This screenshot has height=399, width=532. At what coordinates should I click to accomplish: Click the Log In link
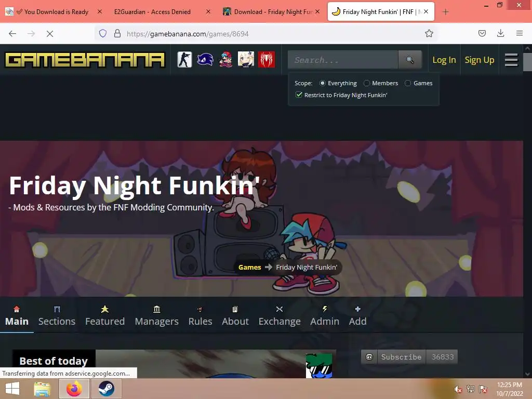click(x=444, y=60)
